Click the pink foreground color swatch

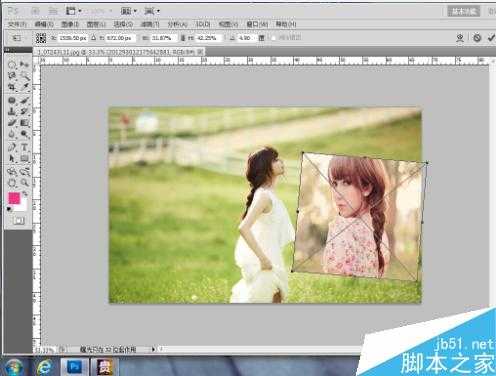tap(14, 198)
